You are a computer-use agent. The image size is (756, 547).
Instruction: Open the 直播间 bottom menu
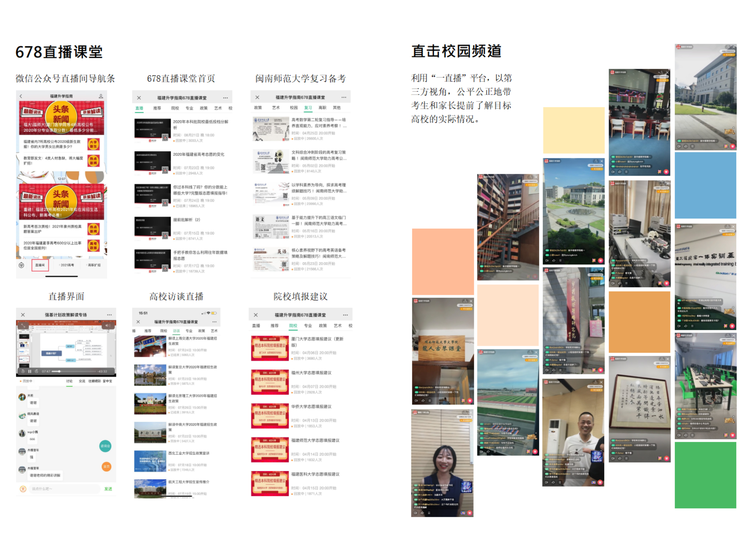click(x=40, y=265)
